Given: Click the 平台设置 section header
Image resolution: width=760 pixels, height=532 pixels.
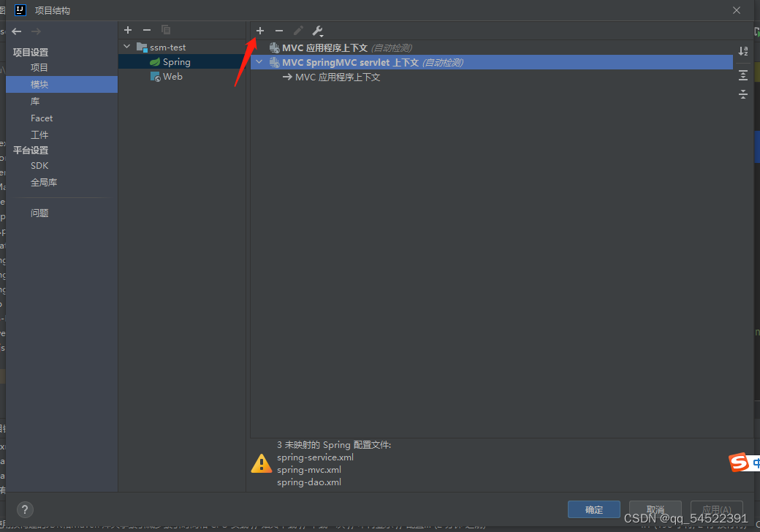Looking at the screenshot, I should [31, 151].
